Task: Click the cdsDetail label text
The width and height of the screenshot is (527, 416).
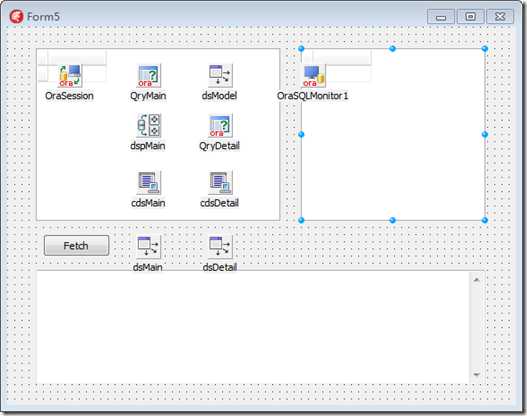Action: 219,203
